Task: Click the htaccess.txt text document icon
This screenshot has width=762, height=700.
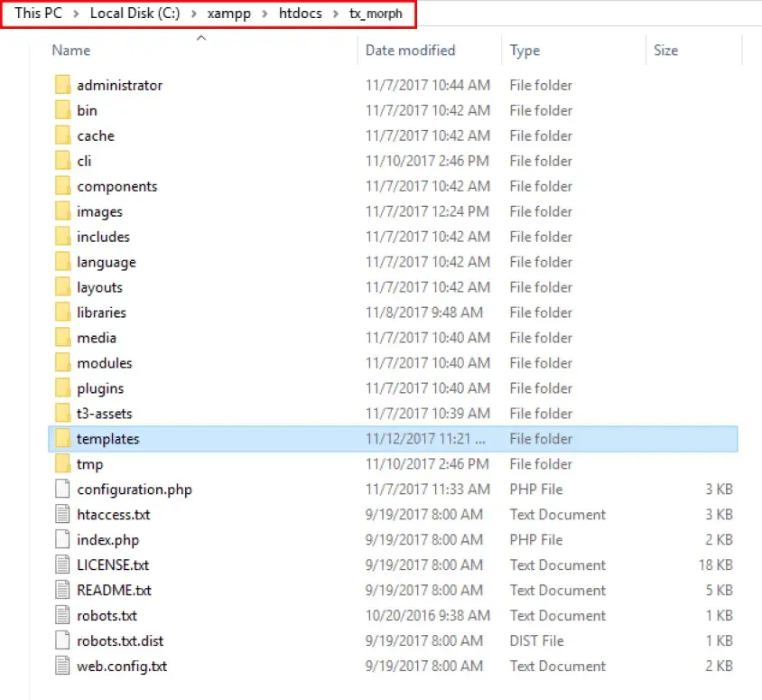Action: tap(62, 514)
